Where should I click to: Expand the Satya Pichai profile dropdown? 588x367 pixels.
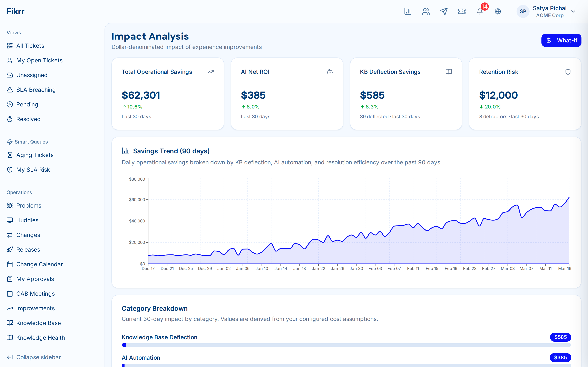(x=574, y=11)
